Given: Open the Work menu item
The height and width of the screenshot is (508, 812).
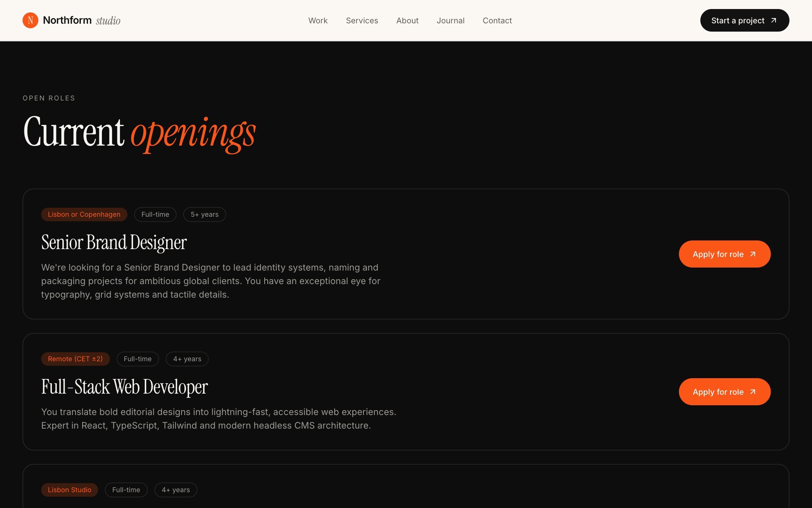Looking at the screenshot, I should point(318,21).
